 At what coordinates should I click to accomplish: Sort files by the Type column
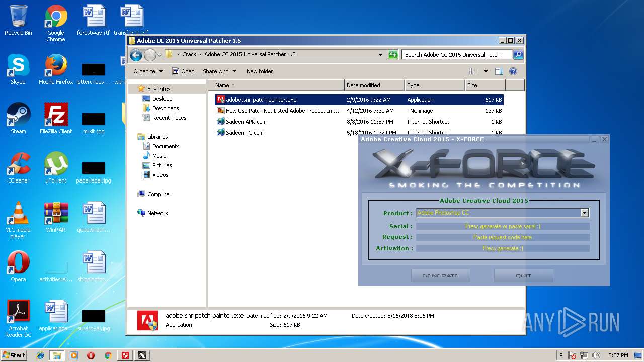(435, 85)
